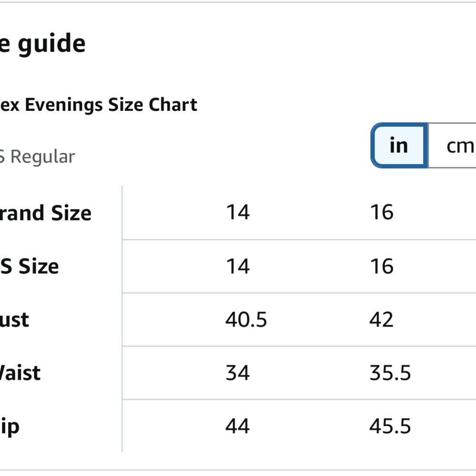This screenshot has width=476, height=476.
Task: Select the Waist row label
Action: point(20,373)
